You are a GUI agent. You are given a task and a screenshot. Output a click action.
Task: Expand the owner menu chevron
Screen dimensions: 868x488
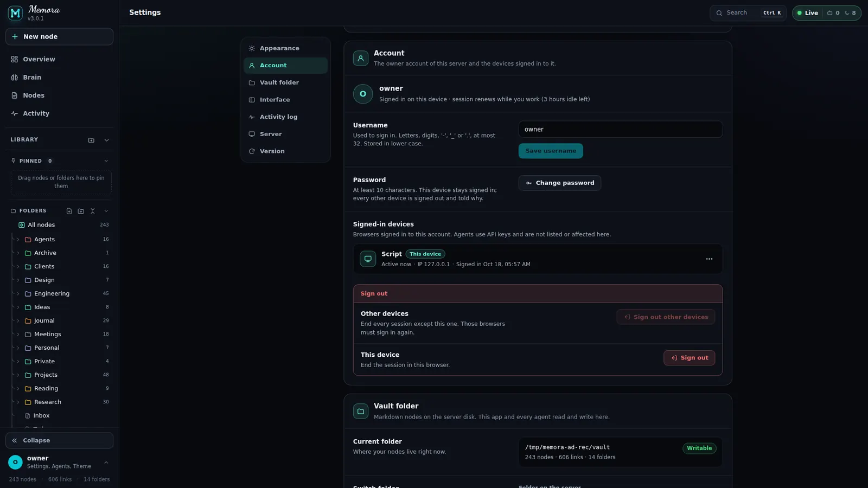click(106, 463)
